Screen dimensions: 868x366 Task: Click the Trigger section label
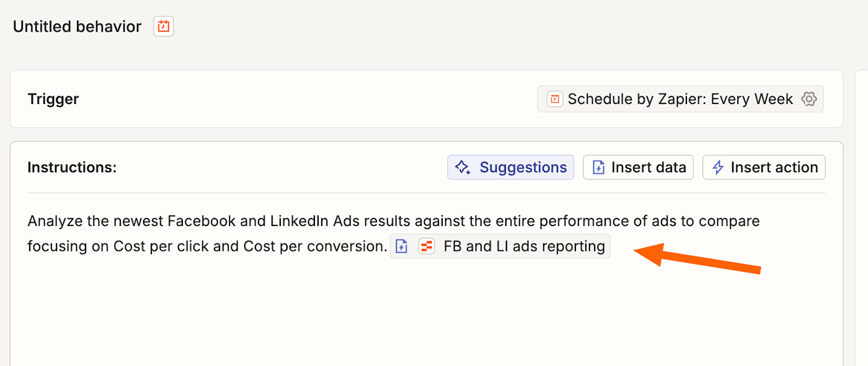click(53, 99)
